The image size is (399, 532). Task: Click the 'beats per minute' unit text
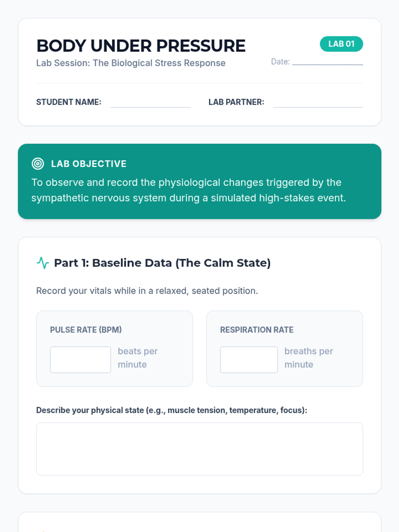(137, 358)
